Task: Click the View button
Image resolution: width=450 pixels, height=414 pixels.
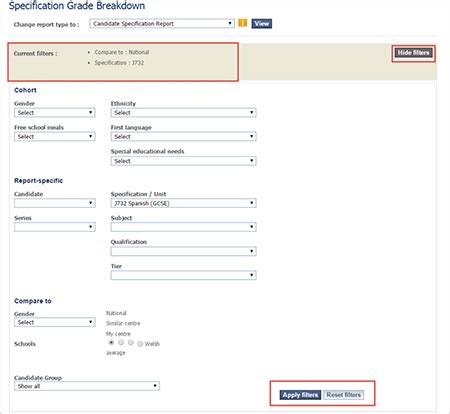Action: click(262, 24)
